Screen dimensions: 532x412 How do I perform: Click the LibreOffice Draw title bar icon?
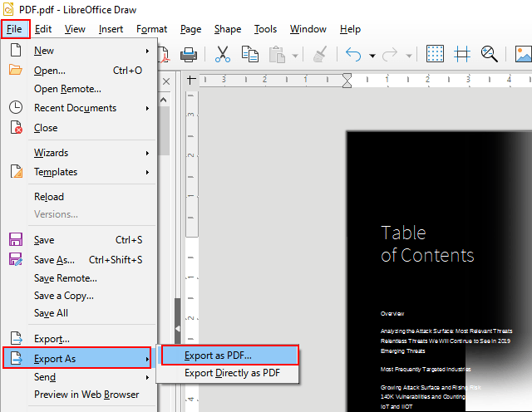8,9
